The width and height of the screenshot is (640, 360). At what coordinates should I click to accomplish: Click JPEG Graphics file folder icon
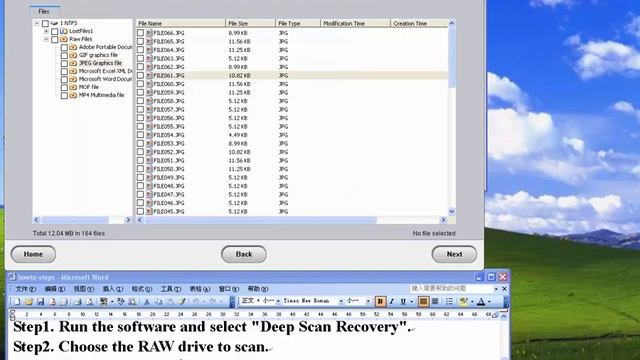click(x=73, y=63)
